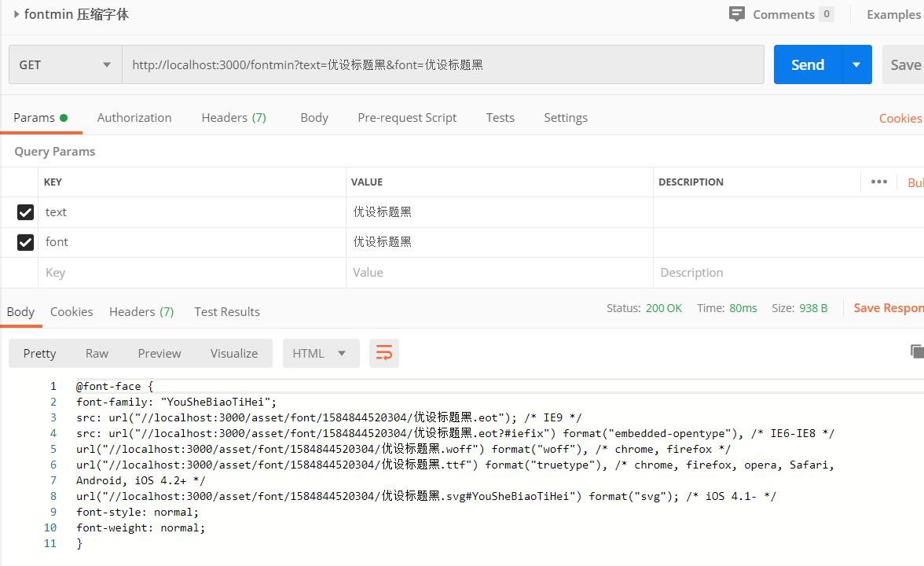Click the Cookies link
This screenshot has height=566, width=924.
click(x=900, y=118)
